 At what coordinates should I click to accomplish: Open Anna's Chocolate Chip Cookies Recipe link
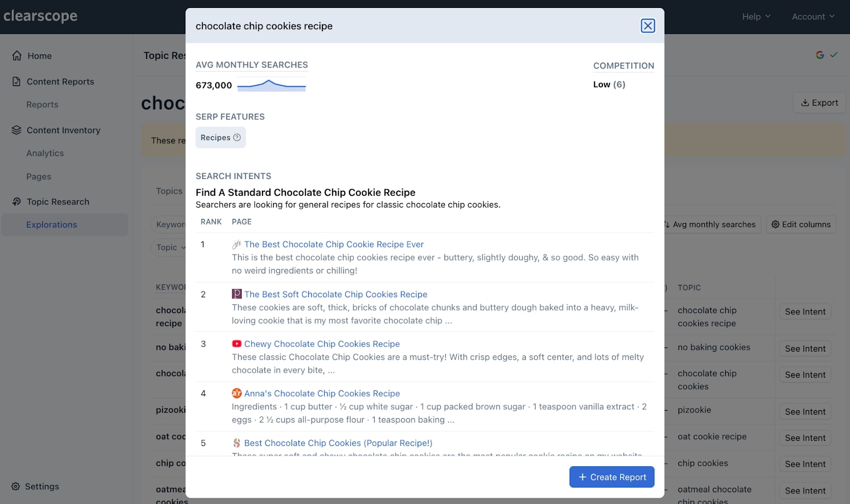322,394
